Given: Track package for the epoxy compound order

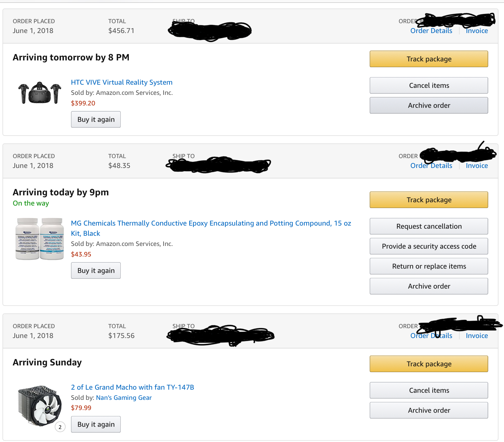Looking at the screenshot, I should click(429, 200).
